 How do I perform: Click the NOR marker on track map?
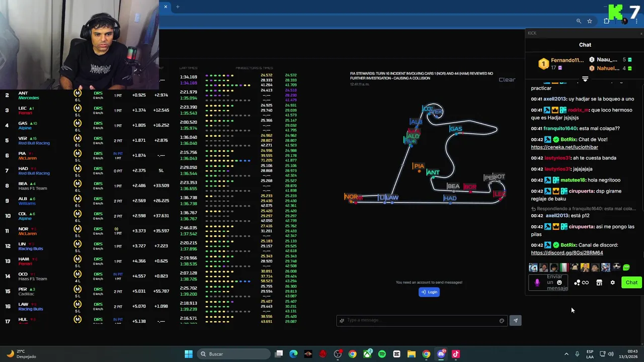[351, 197]
